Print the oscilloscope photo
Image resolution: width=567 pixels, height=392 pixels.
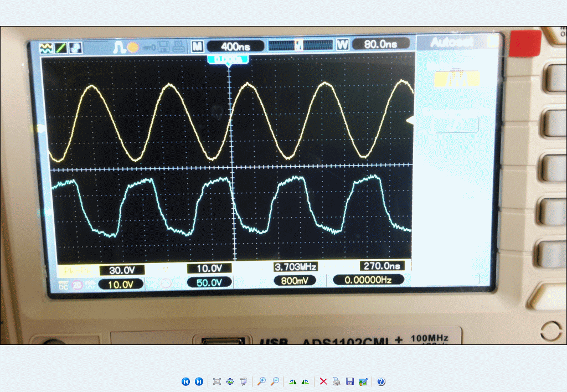pyautogui.click(x=337, y=381)
